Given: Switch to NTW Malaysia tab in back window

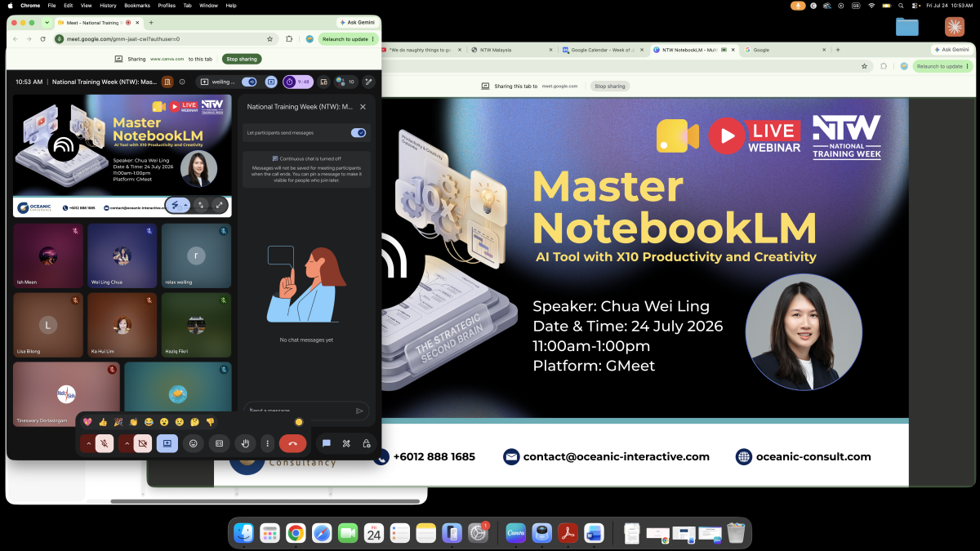Looking at the screenshot, I should click(510, 50).
